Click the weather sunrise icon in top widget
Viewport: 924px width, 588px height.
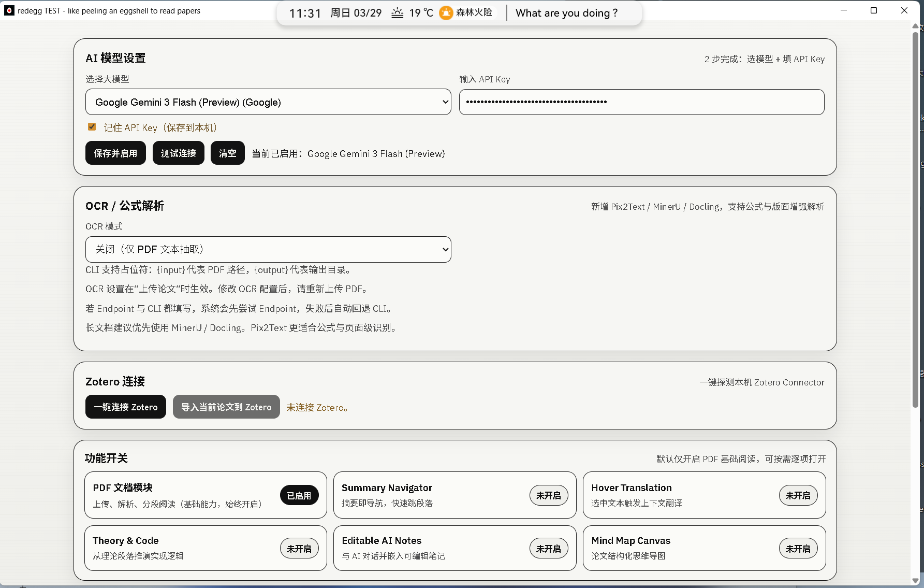397,13
